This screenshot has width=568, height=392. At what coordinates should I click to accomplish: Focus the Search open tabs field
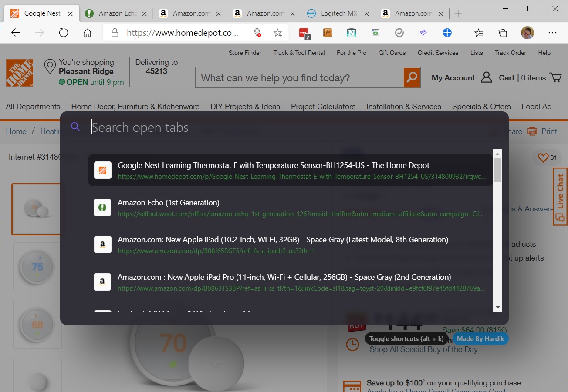click(x=287, y=127)
